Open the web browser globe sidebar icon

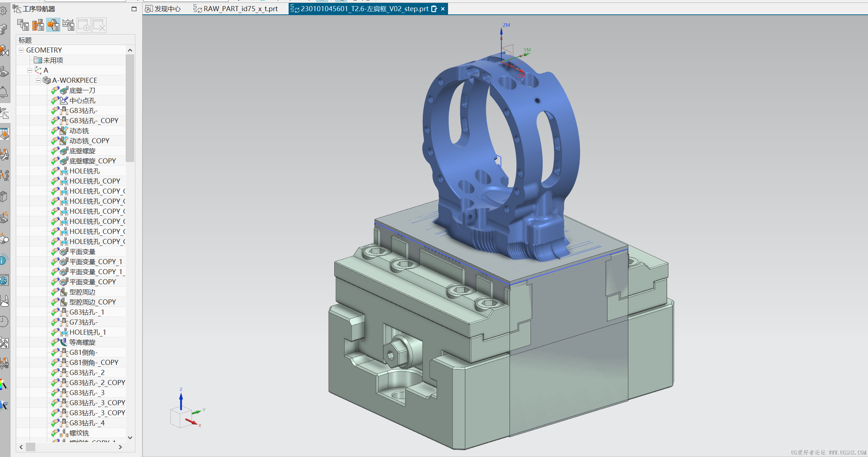(4, 280)
